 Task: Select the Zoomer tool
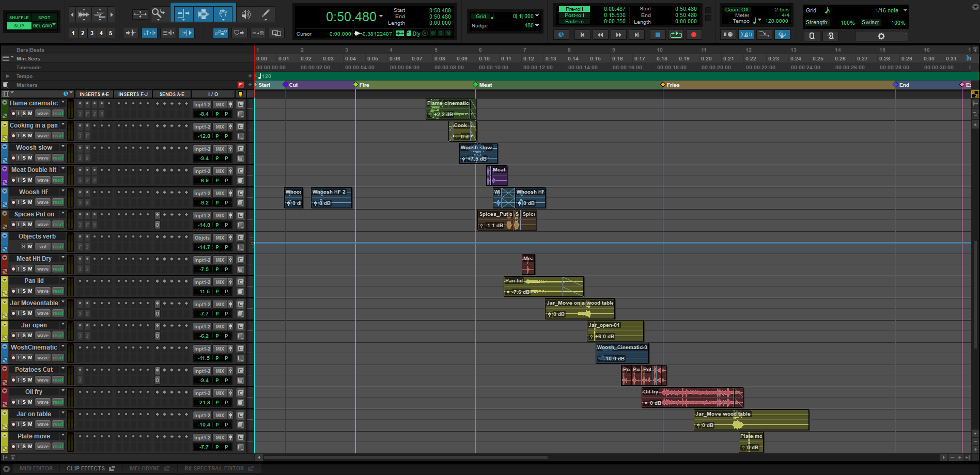tap(159, 14)
